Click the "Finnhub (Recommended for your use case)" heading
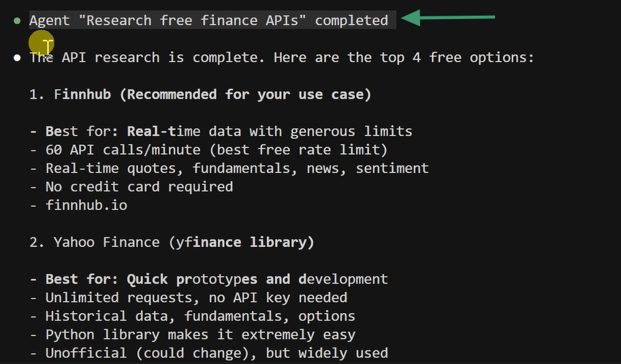This screenshot has height=364, width=621. pyautogui.click(x=212, y=95)
